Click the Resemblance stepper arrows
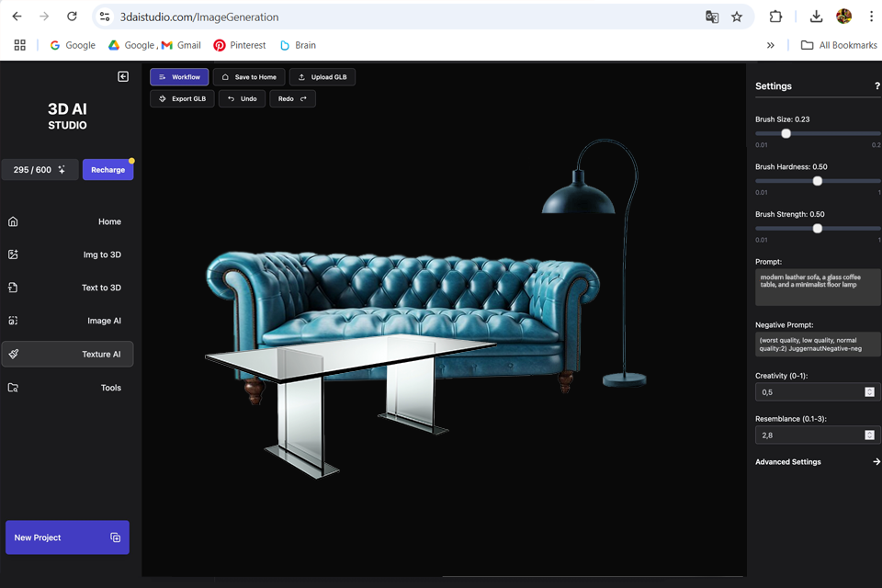The width and height of the screenshot is (882, 588). tap(870, 435)
